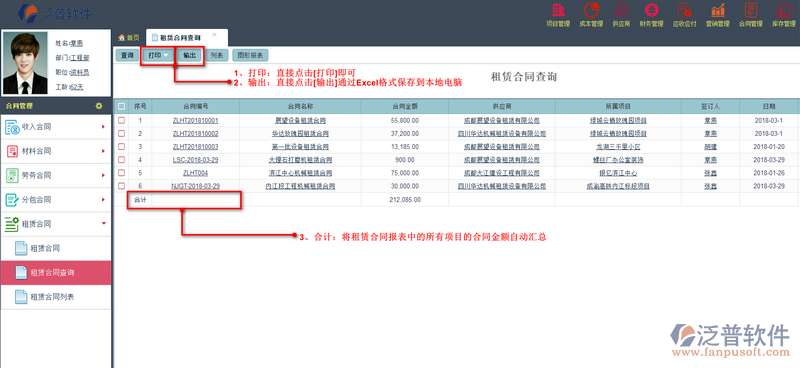This screenshot has height=368, width=800.
Task: Close the 租赁合同查询 tab
Action: 214,35
